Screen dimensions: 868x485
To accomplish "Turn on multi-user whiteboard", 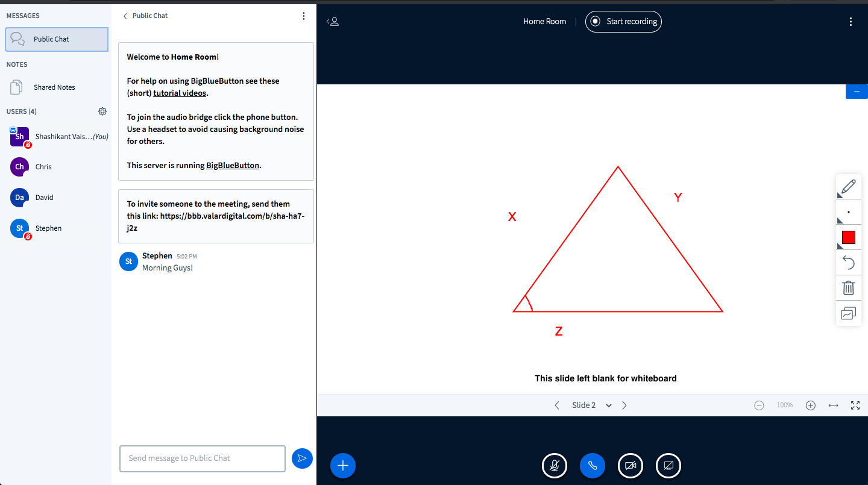I will (848, 313).
